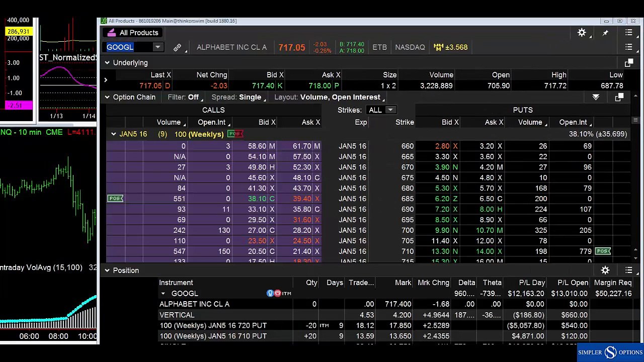Collapse the Underlying section
The height and width of the screenshot is (362, 644).
107,63
